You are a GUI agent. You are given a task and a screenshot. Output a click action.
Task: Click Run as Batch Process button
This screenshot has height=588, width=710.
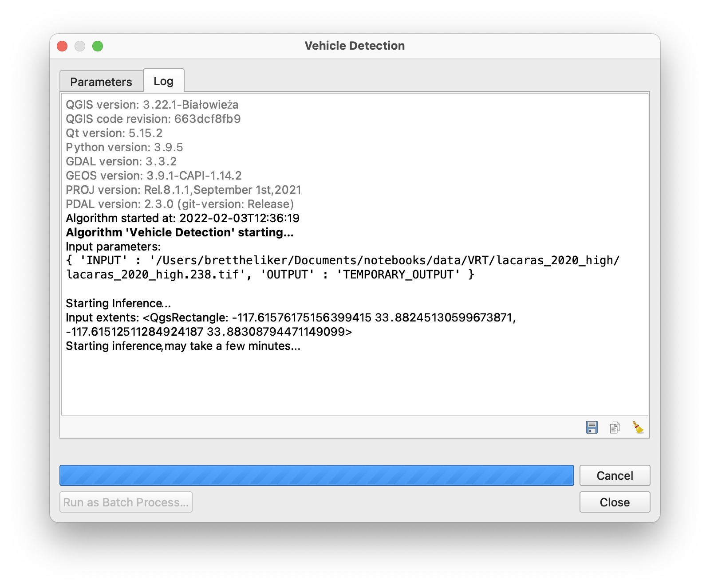[126, 502]
